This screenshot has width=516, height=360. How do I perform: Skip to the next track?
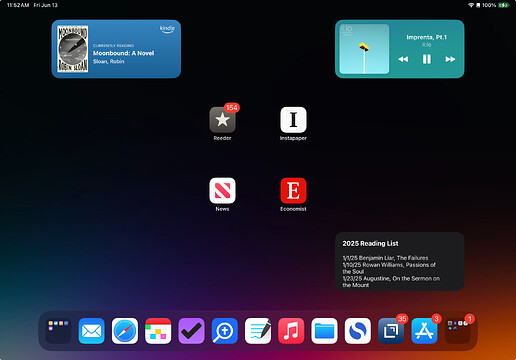coord(450,59)
